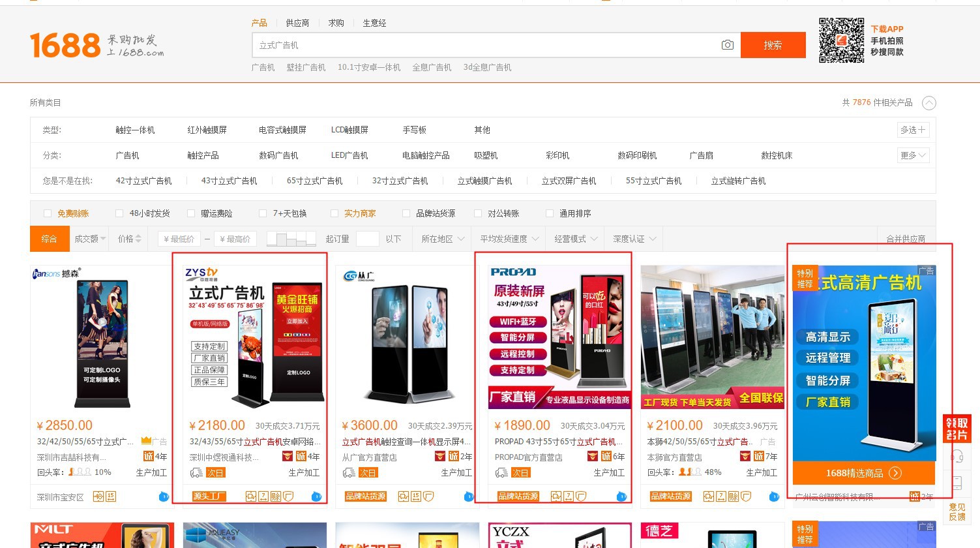Click the shield guarantee badge on 3600.00 card
Image resolution: width=980 pixels, height=548 pixels.
pos(428,496)
